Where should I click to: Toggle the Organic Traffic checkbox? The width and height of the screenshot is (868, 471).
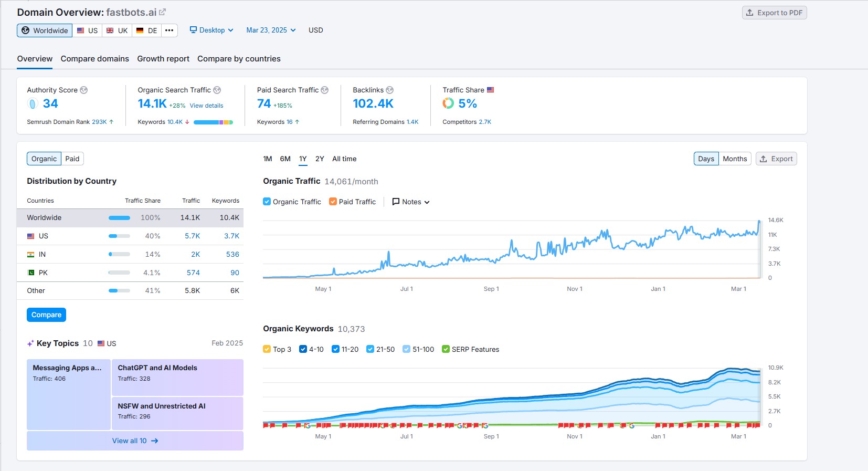point(267,202)
